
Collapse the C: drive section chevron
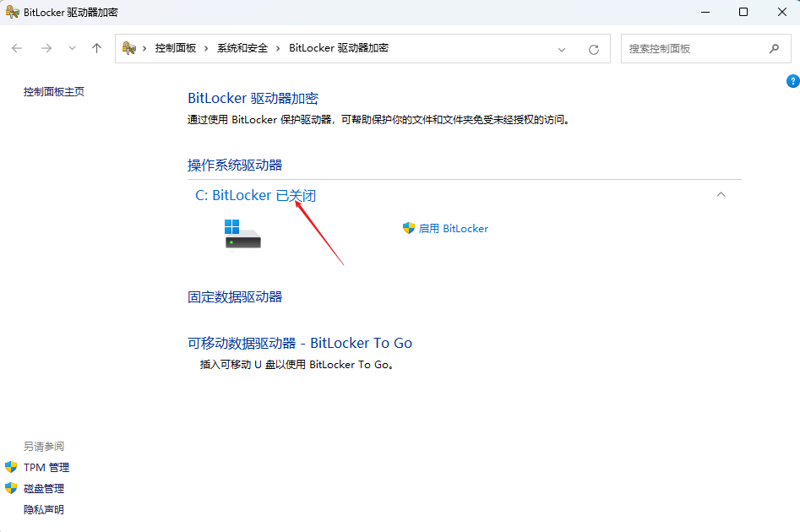coord(721,195)
